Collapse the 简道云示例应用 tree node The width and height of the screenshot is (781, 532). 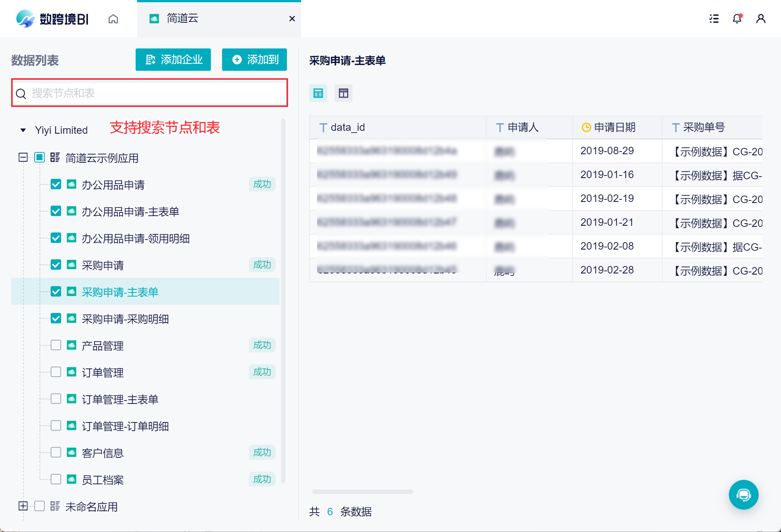23,158
